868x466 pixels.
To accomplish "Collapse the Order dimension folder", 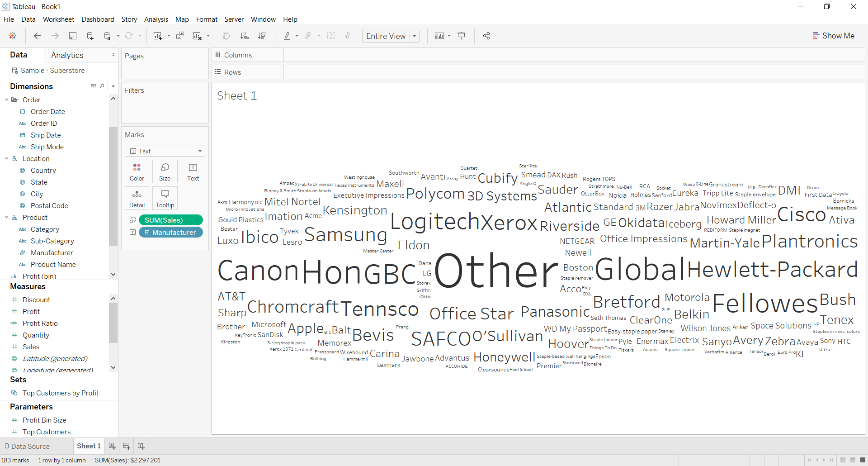I will pyautogui.click(x=7, y=100).
